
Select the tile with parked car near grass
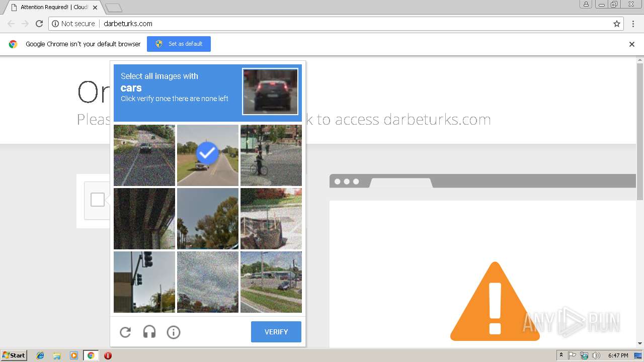pyautogui.click(x=271, y=282)
